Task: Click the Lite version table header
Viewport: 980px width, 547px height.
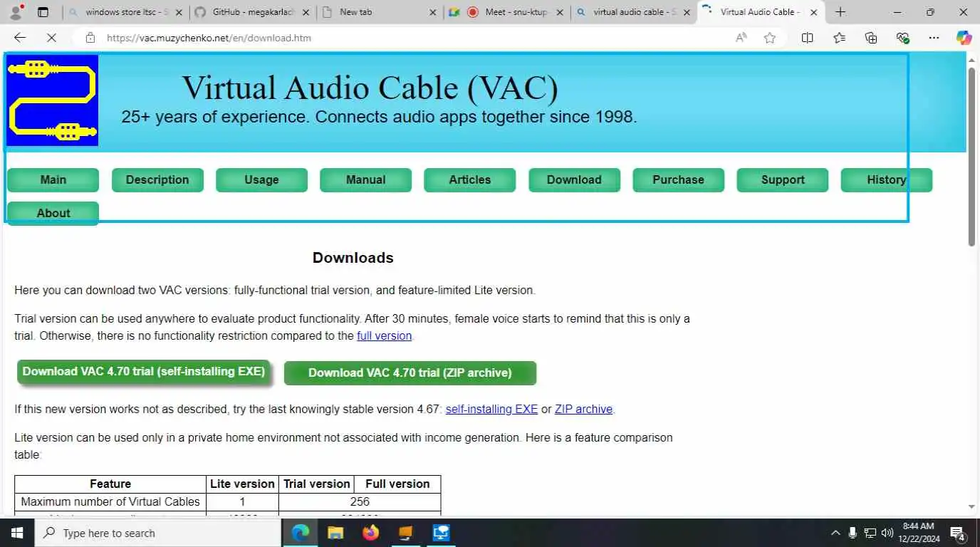Action: [242, 484]
